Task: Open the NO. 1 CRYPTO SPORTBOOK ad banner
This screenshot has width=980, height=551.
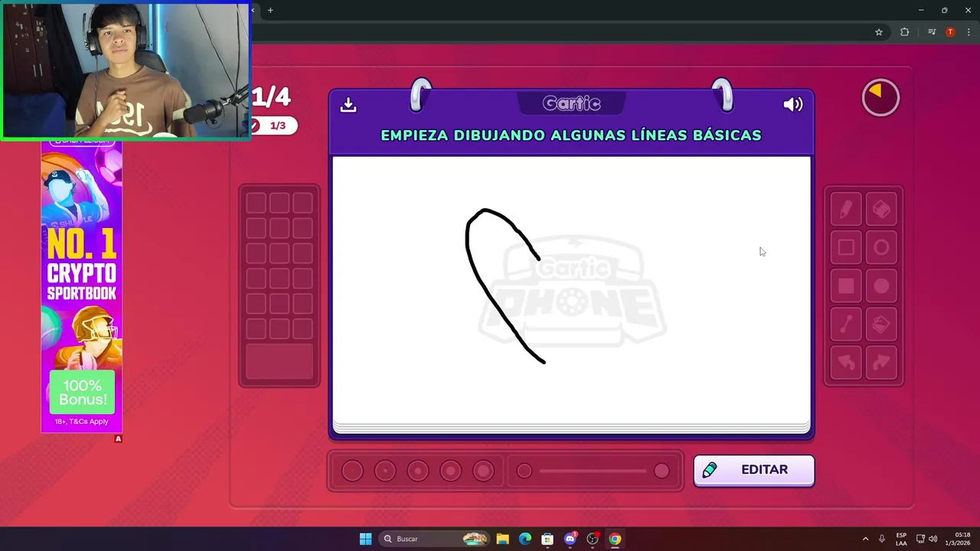Action: tap(81, 287)
